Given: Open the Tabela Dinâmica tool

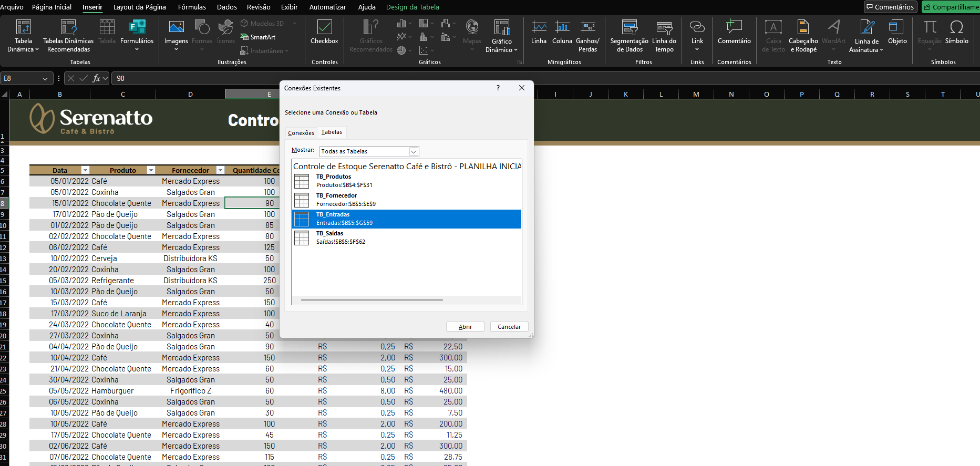Looking at the screenshot, I should [x=23, y=36].
